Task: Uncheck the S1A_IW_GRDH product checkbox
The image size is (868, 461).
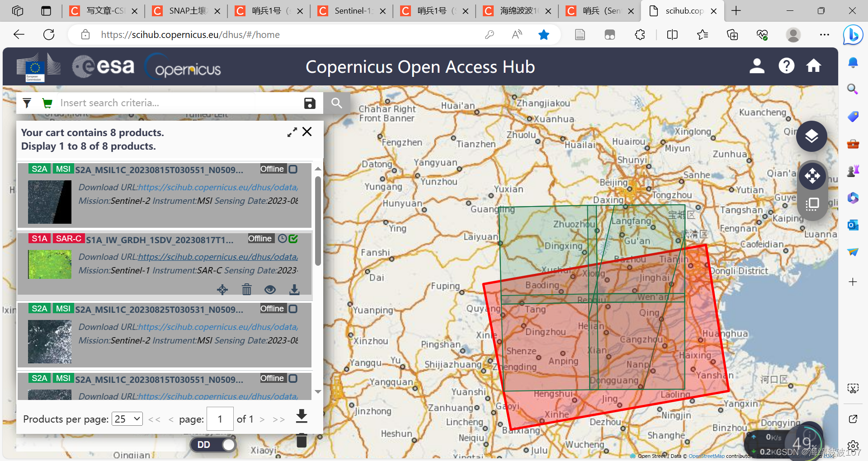Action: (x=293, y=239)
